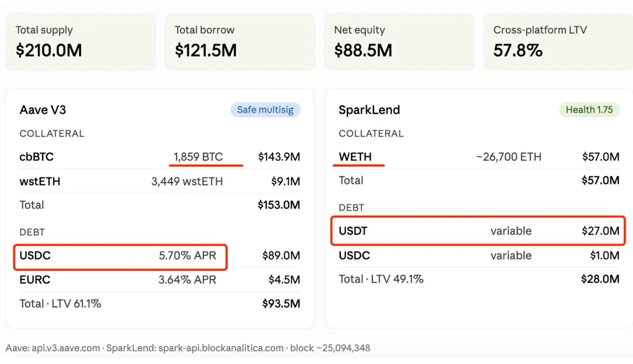The height and width of the screenshot is (364, 633).
Task: Select the USDC debt row in Aave V3
Action: point(160,256)
